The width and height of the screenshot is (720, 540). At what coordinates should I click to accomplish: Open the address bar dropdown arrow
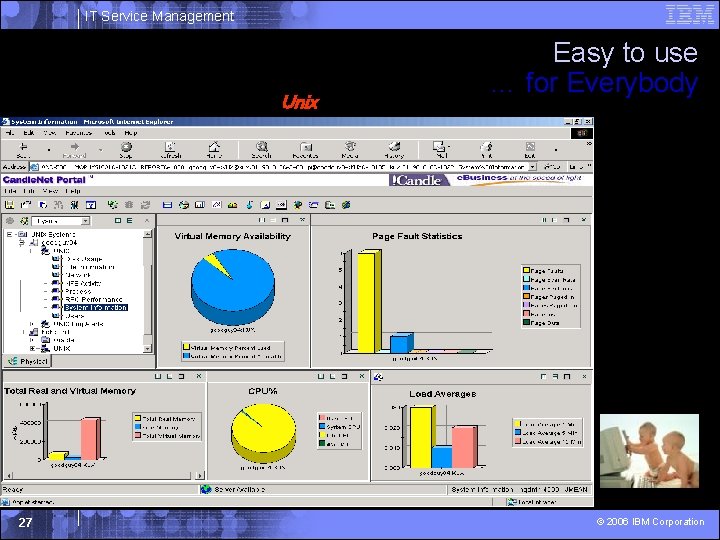click(x=532, y=167)
